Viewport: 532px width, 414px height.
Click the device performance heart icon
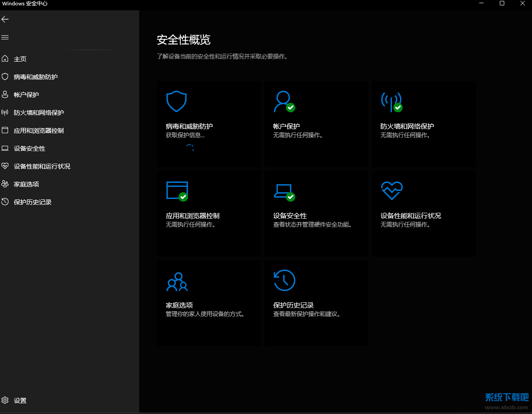tap(392, 190)
